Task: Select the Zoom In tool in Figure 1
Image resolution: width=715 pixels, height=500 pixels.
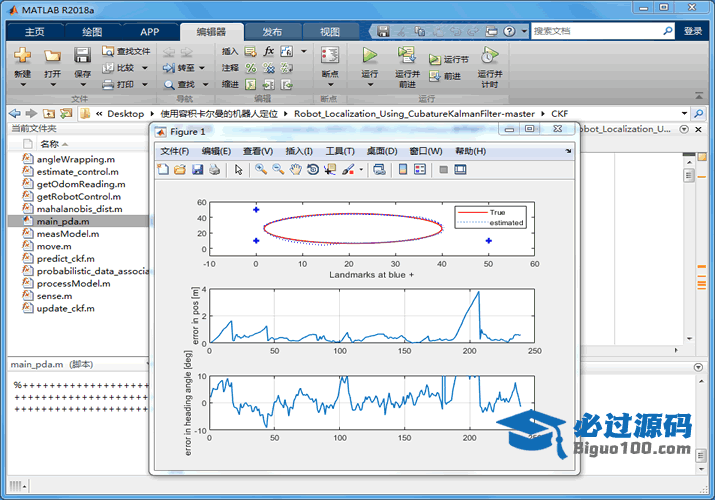Action: [x=261, y=170]
